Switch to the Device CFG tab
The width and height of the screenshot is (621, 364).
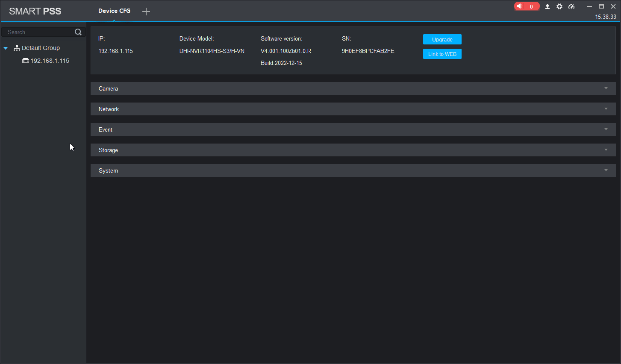coord(114,11)
